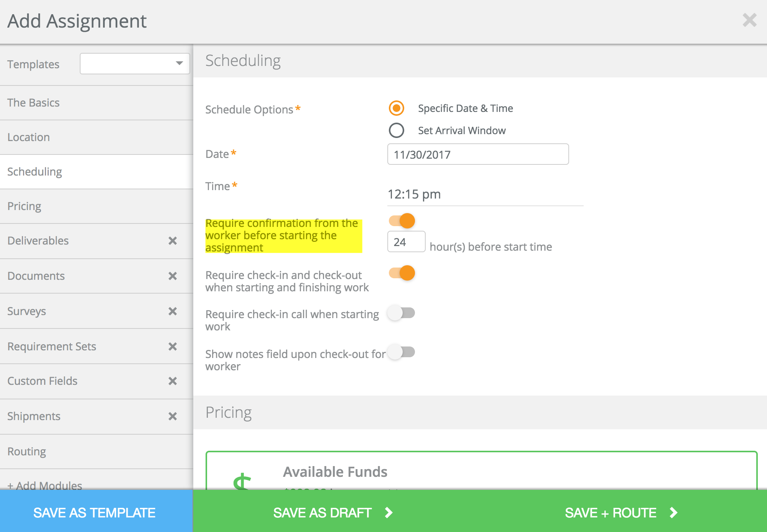Viewport: 767px width, 532px height.
Task: Click the Date input field
Action: (477, 154)
